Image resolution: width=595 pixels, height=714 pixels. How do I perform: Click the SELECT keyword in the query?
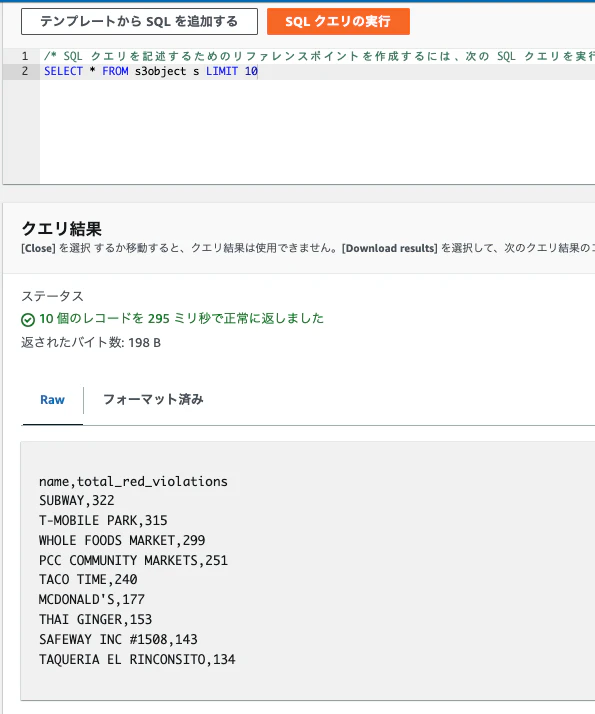63,71
